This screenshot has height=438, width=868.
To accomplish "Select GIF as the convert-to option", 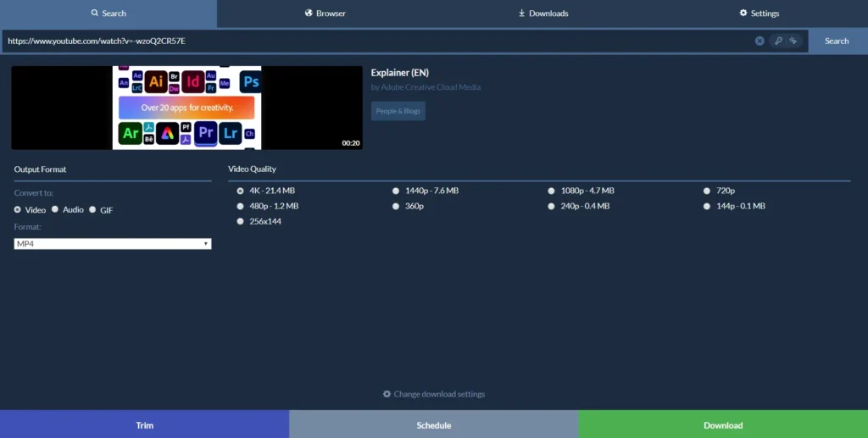I will point(92,209).
